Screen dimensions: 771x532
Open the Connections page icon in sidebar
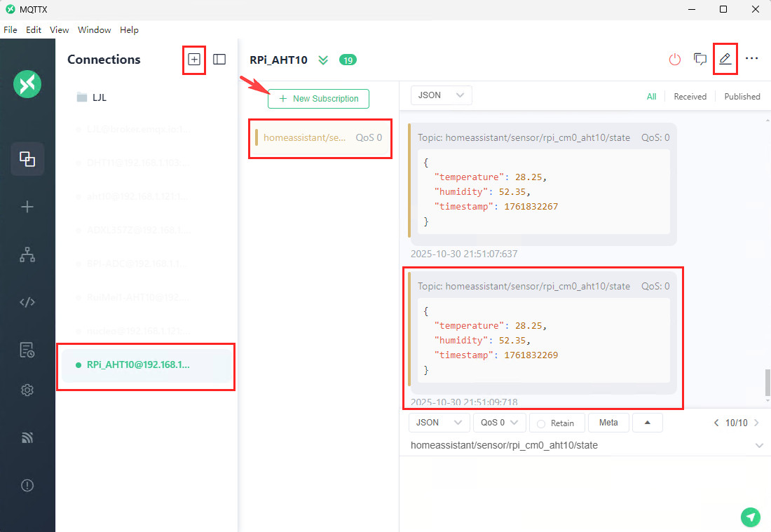pos(27,159)
